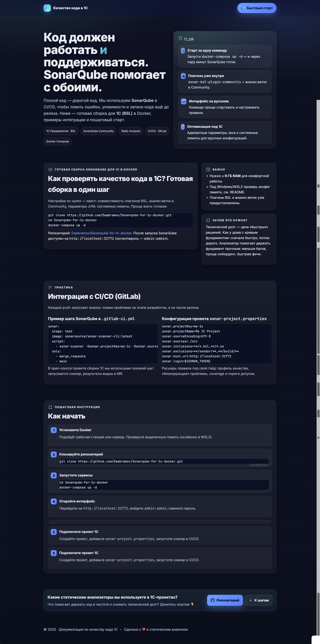Click the step 3 number badge, Запустите сервисы
Image resolution: width=320 pixels, height=644 pixels.
(x=53, y=475)
